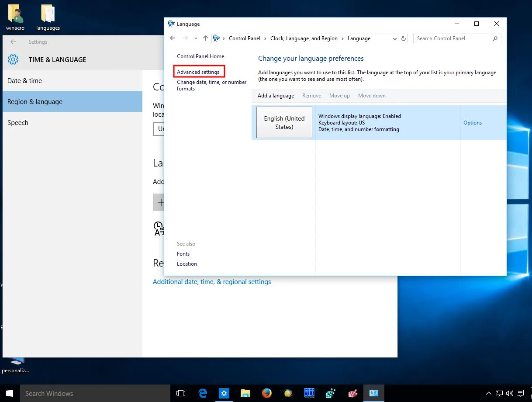Click the Back arrow in Language window
Viewport: 532px width, 402px height.
[x=173, y=38]
